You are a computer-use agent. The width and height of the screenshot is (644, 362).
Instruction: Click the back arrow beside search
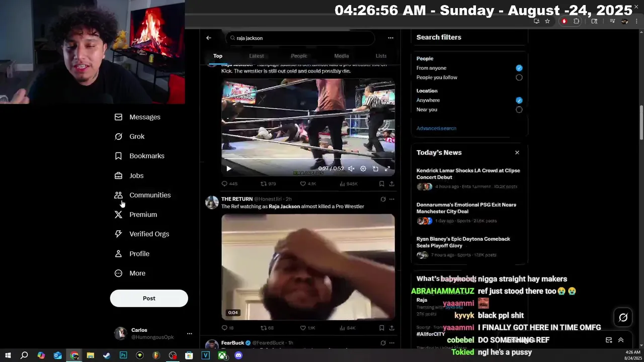coord(209,38)
